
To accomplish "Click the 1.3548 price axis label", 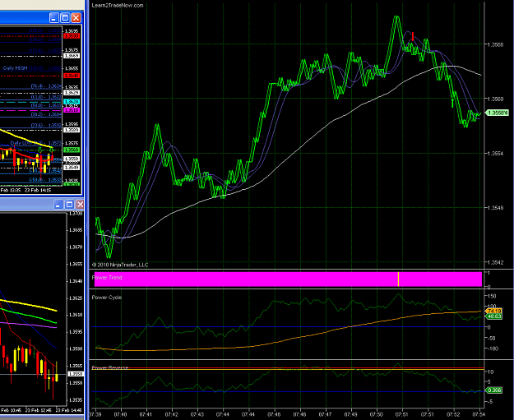I will coord(496,208).
